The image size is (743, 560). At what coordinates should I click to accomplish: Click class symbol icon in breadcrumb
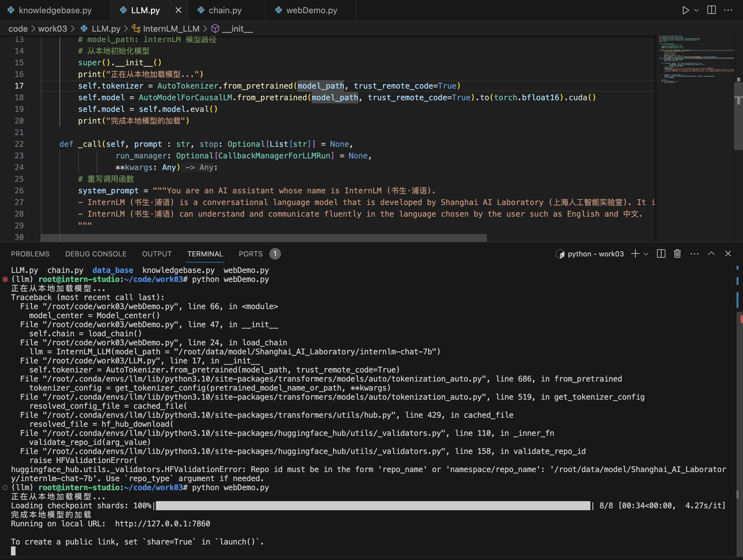coord(136,28)
